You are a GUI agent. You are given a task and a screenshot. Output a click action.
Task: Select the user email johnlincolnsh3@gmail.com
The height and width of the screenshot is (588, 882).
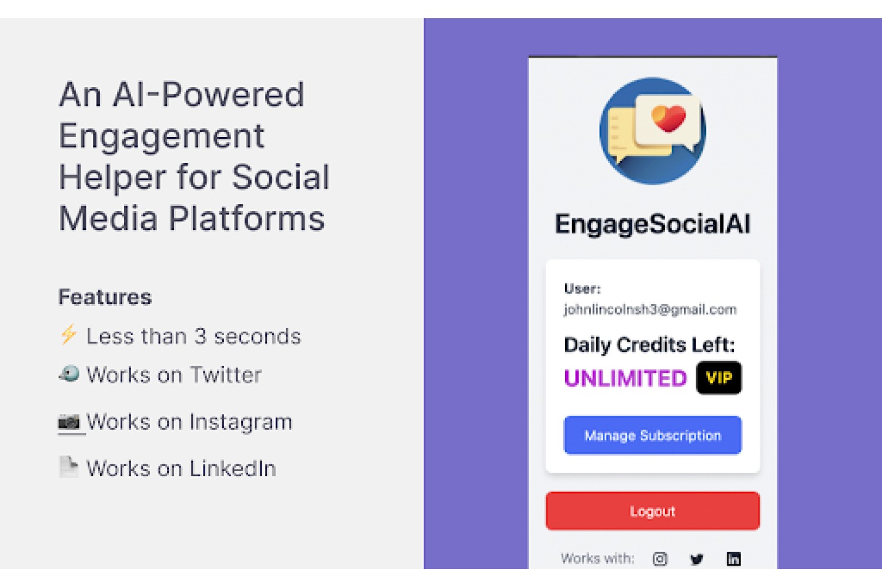650,309
